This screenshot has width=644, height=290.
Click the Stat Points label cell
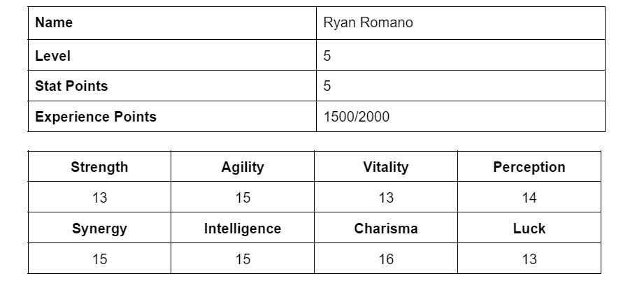click(172, 86)
